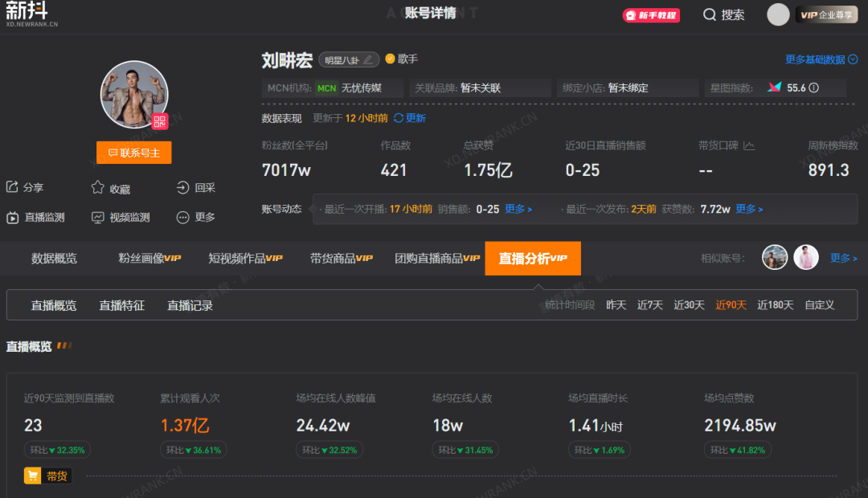
Task: Show 更多 similar accounts
Action: 844,258
